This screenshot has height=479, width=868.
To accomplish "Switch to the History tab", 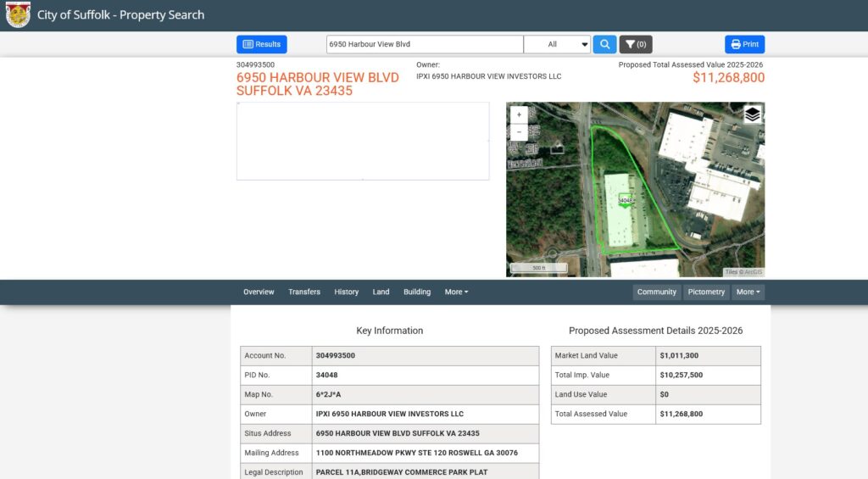I will 347,292.
